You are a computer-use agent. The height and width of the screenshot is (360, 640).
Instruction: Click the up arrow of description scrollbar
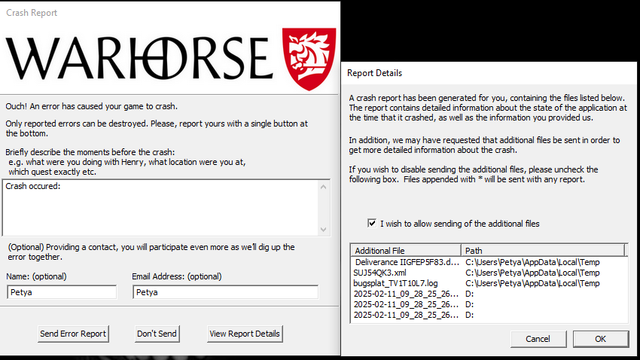323,187
